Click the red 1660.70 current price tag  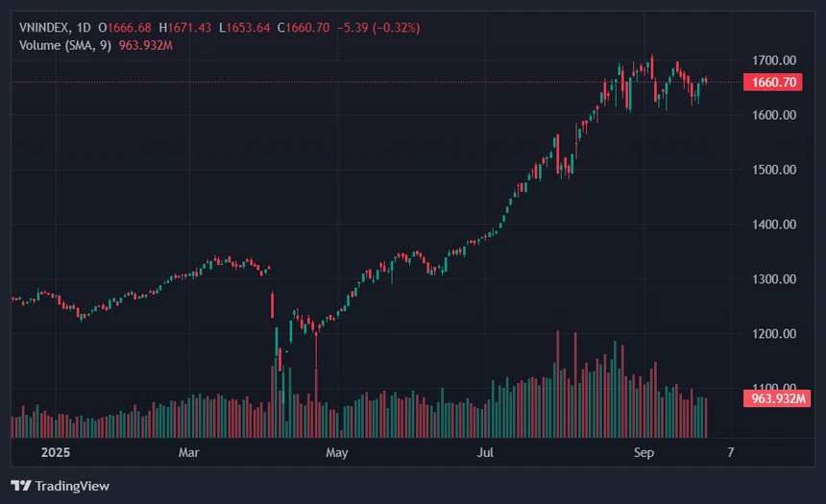tap(772, 83)
